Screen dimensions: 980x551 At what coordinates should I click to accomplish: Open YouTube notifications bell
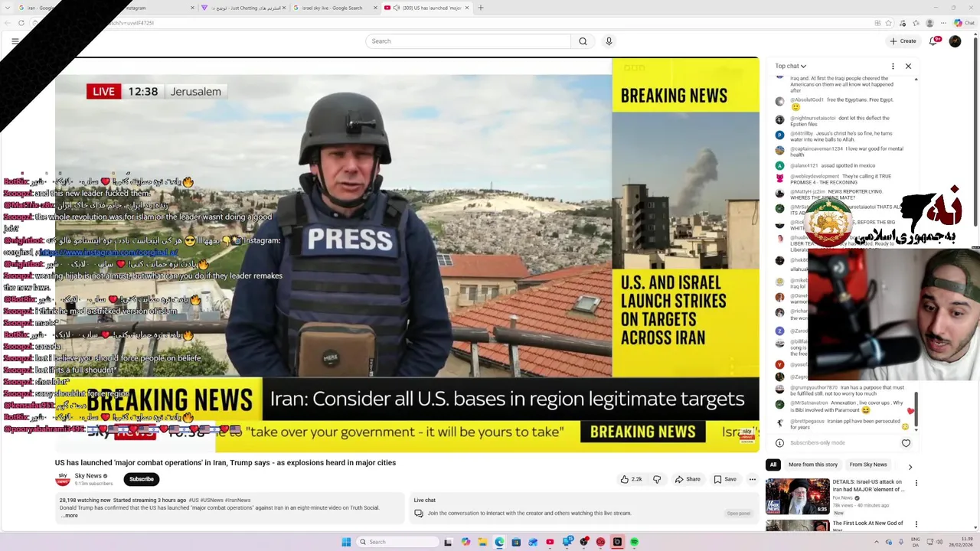933,41
